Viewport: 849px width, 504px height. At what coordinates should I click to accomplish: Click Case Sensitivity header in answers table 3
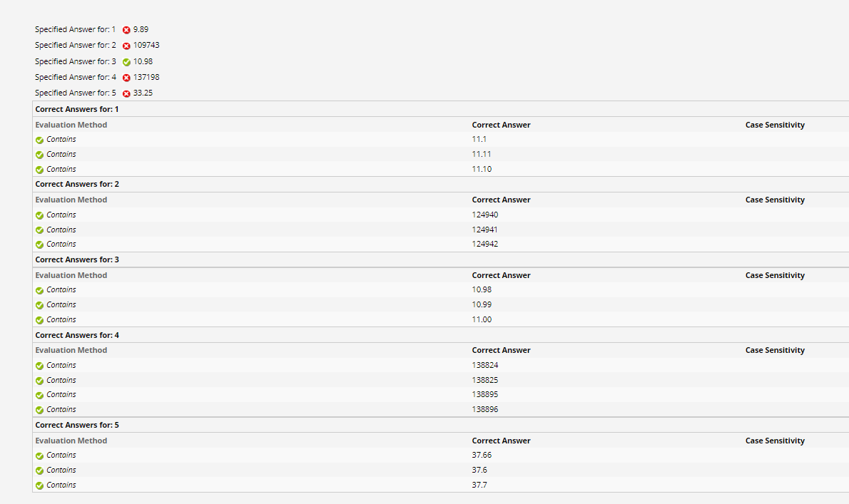tap(775, 275)
